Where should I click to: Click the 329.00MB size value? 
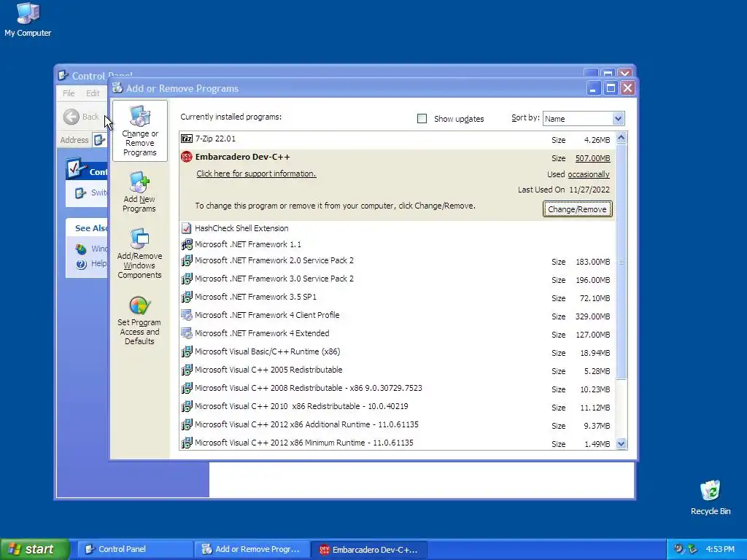[x=592, y=316]
